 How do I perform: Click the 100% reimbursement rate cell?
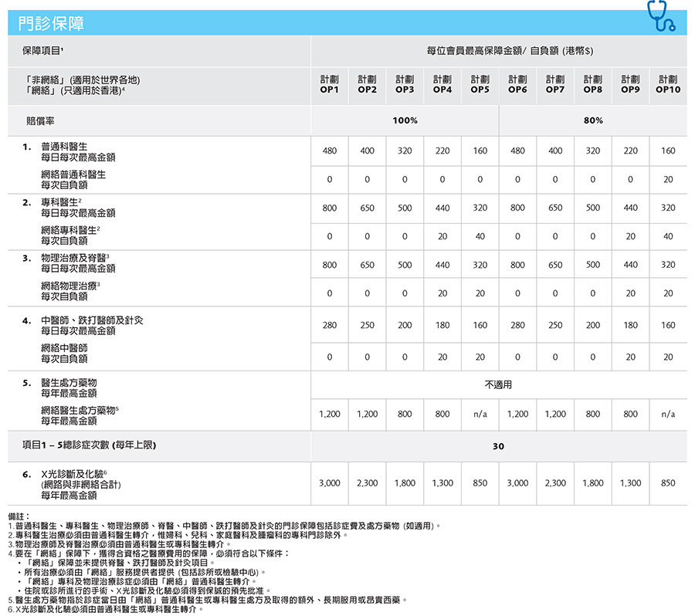coord(405,120)
